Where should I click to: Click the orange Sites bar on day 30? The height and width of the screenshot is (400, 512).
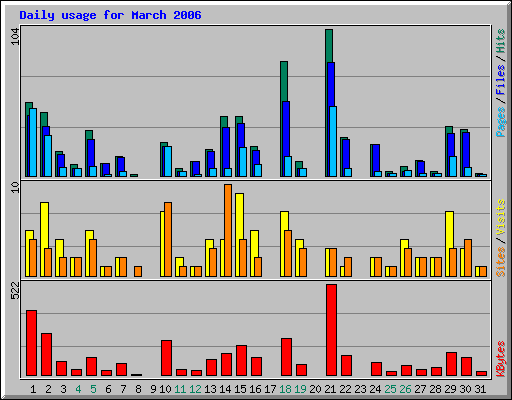[468, 258]
